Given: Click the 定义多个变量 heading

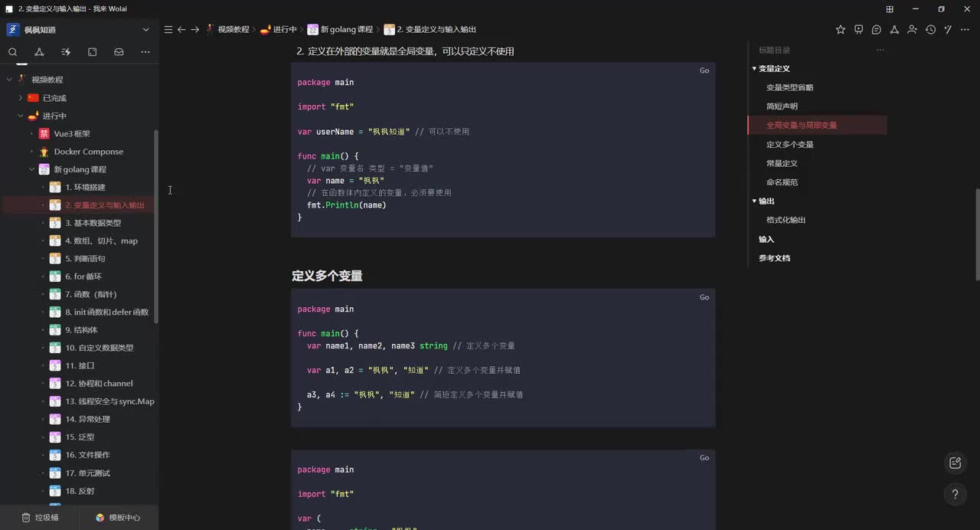Looking at the screenshot, I should click(x=327, y=276).
